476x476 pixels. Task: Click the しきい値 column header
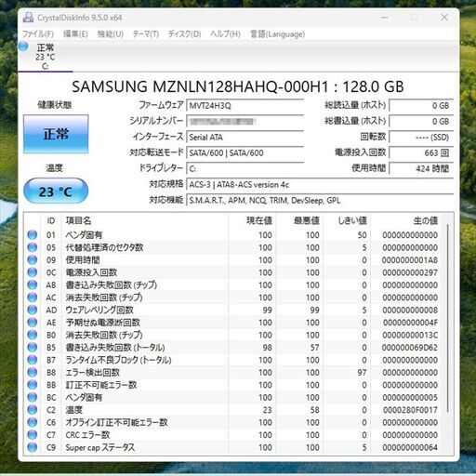coord(347,221)
